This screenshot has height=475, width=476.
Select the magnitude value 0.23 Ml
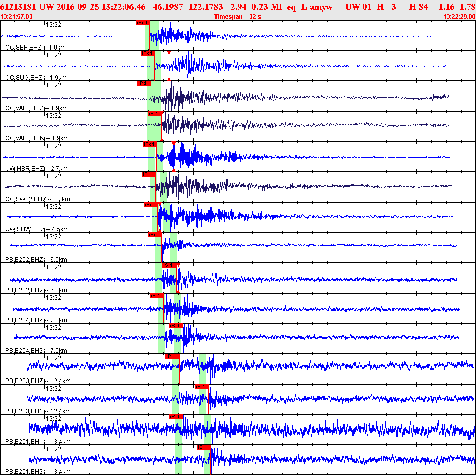pyautogui.click(x=267, y=7)
